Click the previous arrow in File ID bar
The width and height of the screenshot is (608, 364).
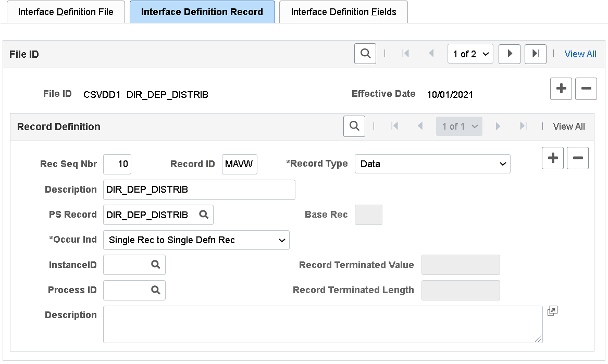[431, 53]
